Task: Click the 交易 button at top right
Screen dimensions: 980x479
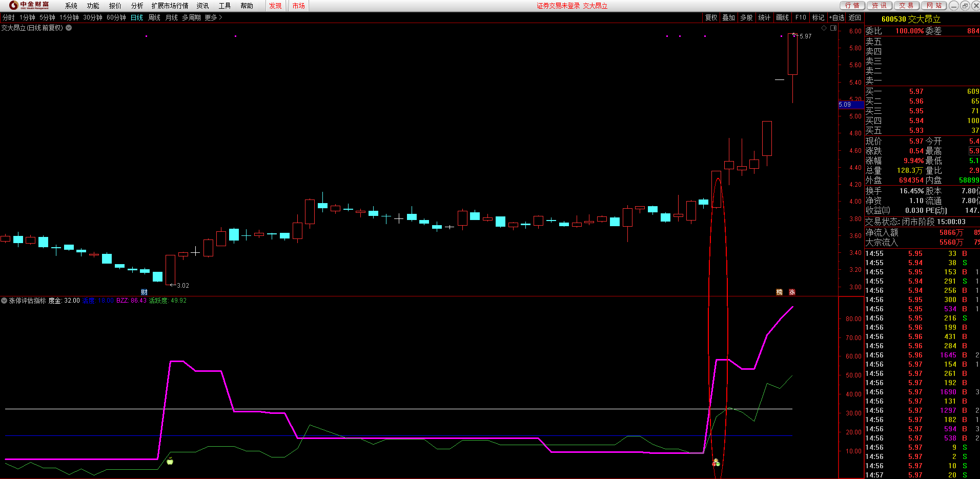Action: coord(906,6)
